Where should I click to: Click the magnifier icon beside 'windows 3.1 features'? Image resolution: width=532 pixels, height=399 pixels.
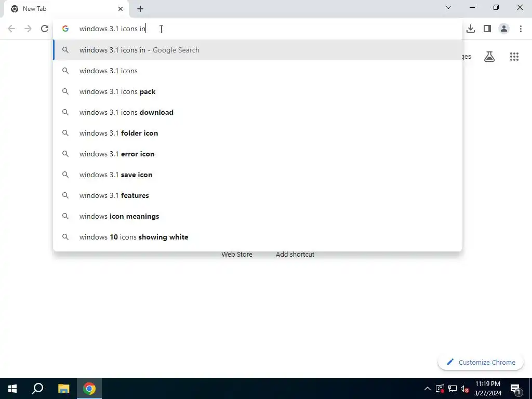tap(65, 195)
